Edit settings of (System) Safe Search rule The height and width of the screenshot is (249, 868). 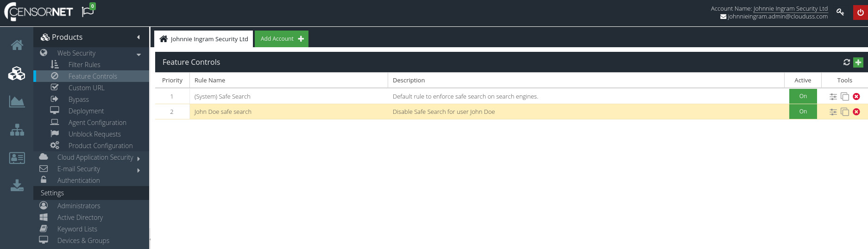pos(833,97)
